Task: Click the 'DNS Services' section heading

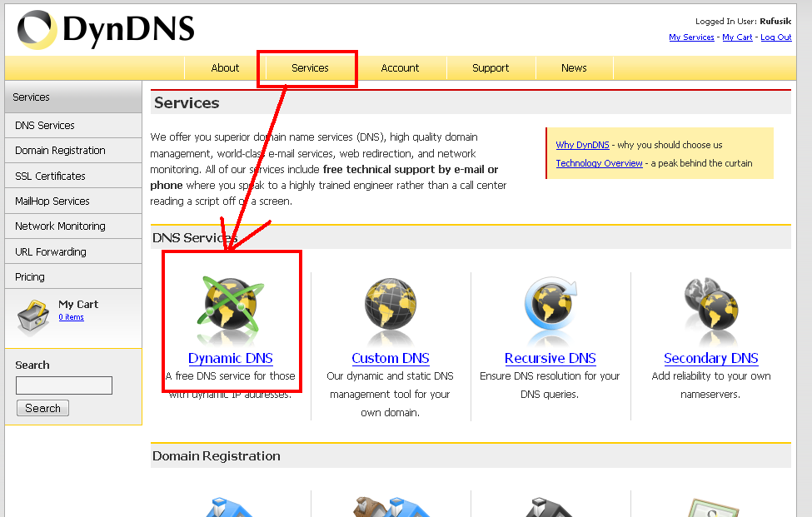Action: coord(195,237)
